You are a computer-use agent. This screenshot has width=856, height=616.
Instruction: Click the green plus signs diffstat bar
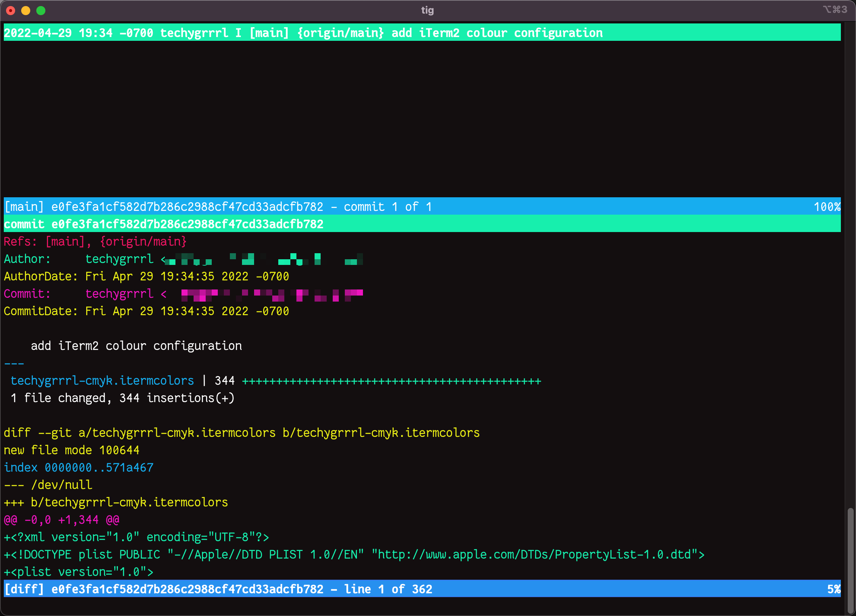click(x=391, y=381)
